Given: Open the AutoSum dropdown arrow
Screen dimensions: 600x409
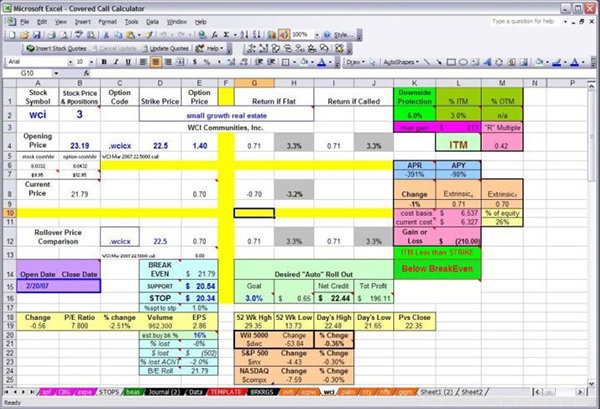Looking at the screenshot, I should [x=235, y=35].
